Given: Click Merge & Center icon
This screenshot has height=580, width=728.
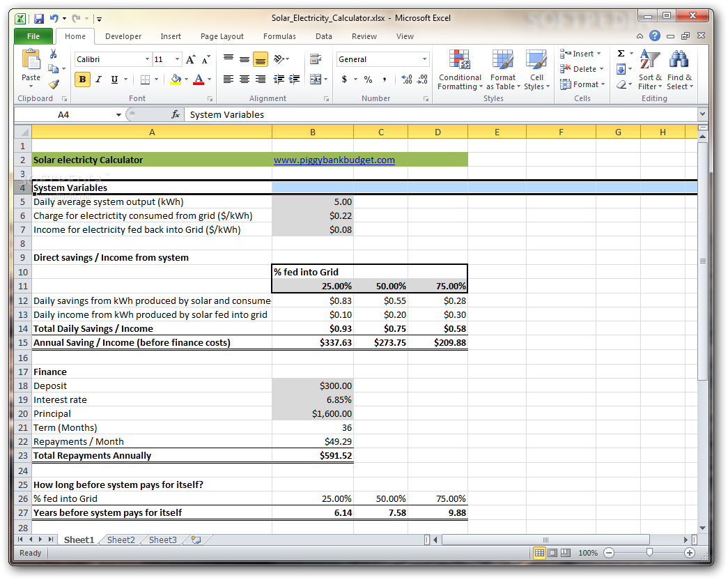Looking at the screenshot, I should pos(316,79).
